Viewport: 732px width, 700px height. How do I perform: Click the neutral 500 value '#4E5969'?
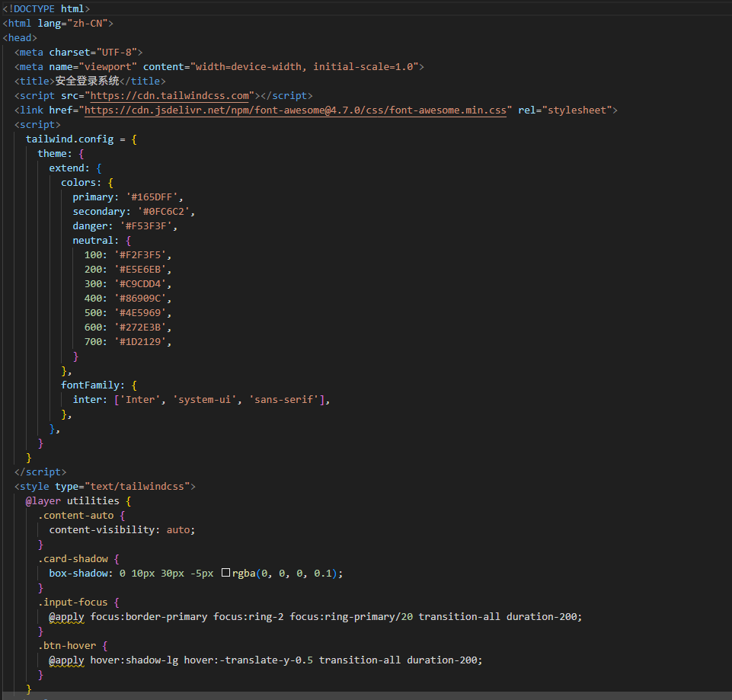(140, 313)
